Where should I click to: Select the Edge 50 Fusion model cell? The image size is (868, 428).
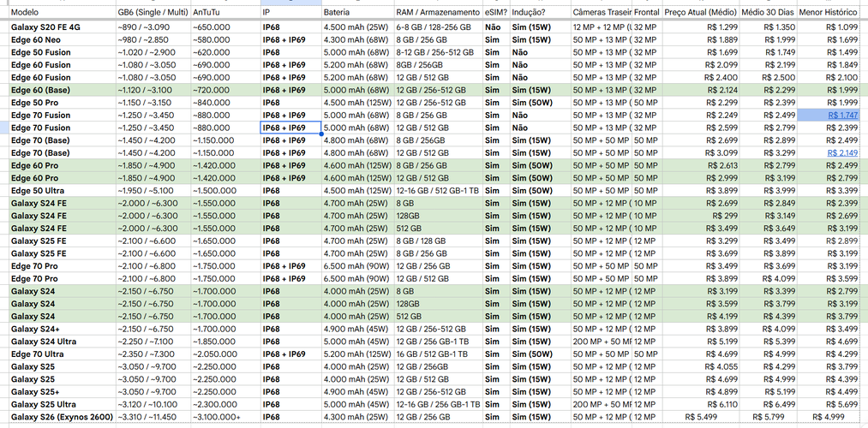pyautogui.click(x=62, y=52)
